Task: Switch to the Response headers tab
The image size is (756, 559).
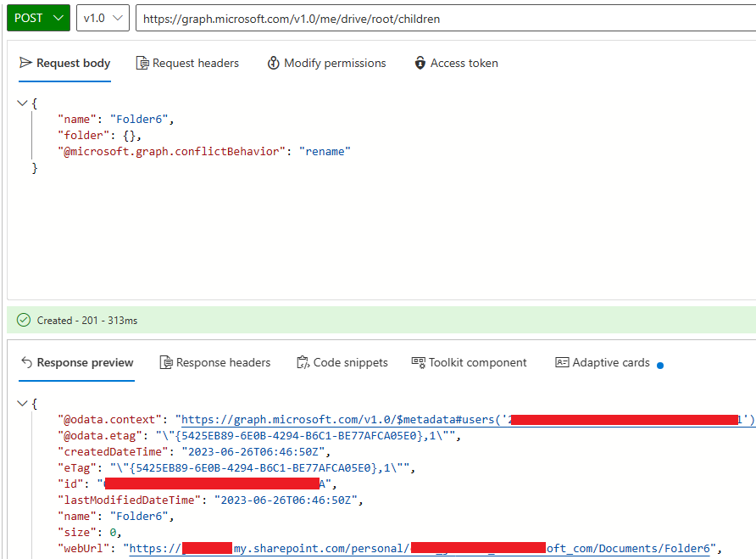Action: click(215, 362)
